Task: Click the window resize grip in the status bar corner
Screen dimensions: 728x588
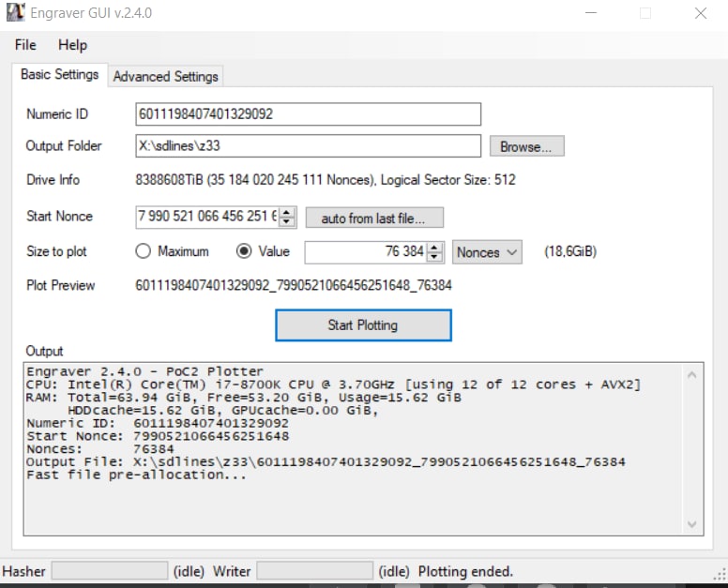Action: [720, 574]
